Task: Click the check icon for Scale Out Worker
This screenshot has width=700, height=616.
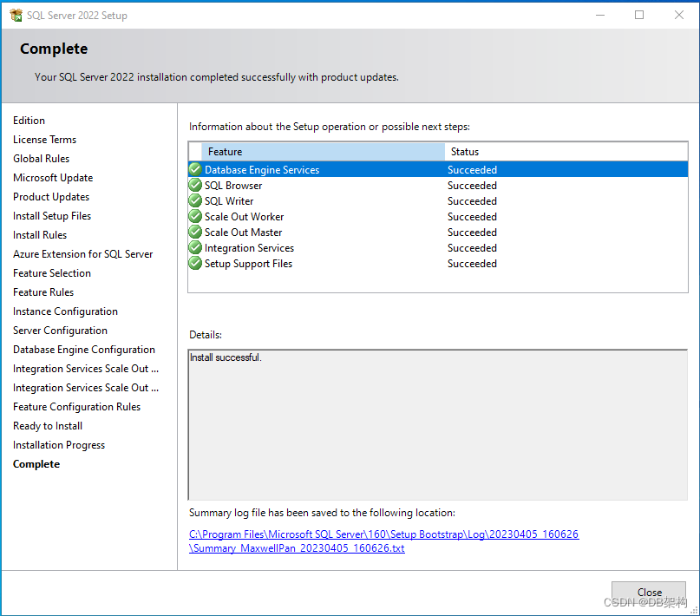Action: (x=194, y=216)
